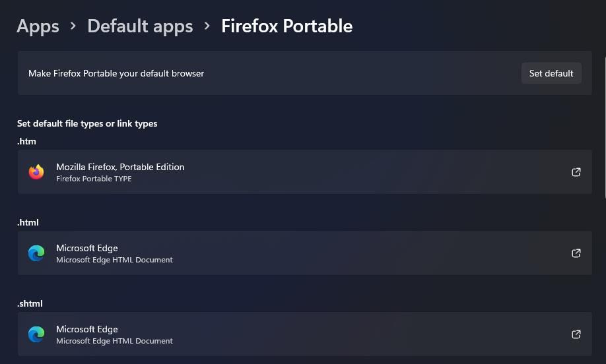Click the 'Make Firefox Portable your default browser' text
This screenshot has height=364, width=606.
(116, 73)
